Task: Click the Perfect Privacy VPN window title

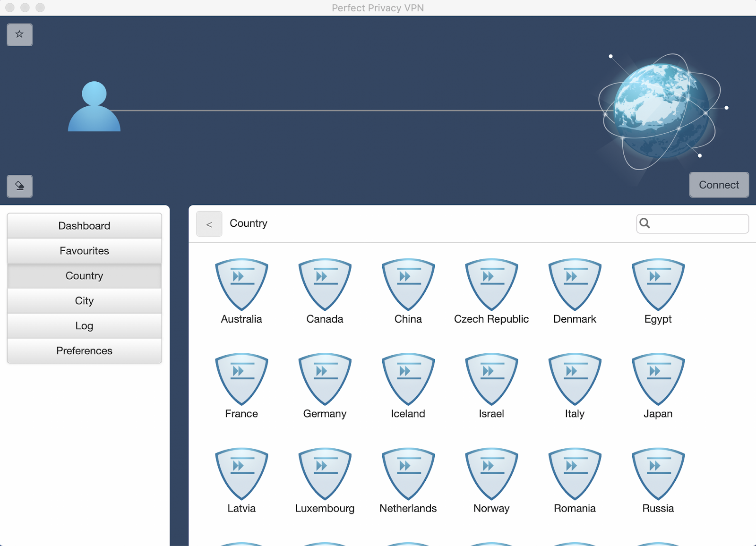Action: click(x=378, y=8)
